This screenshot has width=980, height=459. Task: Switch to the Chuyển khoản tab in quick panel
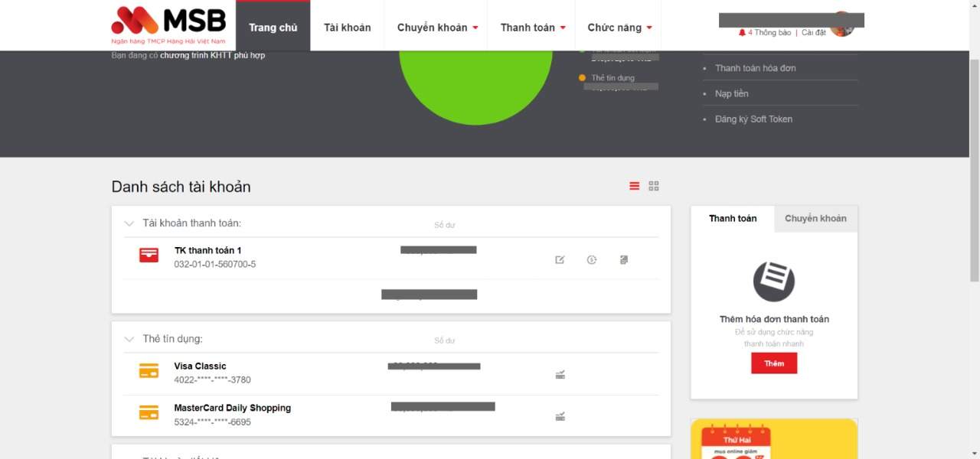click(x=815, y=219)
